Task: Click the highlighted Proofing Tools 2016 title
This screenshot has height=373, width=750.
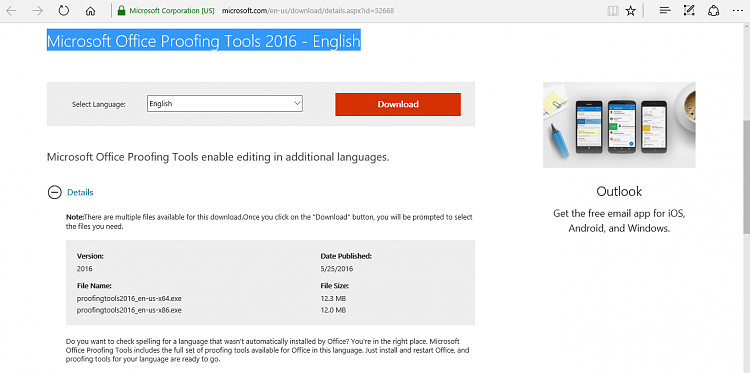Action: point(204,41)
